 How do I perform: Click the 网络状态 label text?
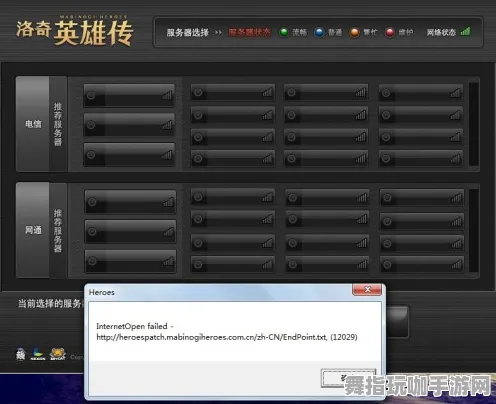click(441, 32)
